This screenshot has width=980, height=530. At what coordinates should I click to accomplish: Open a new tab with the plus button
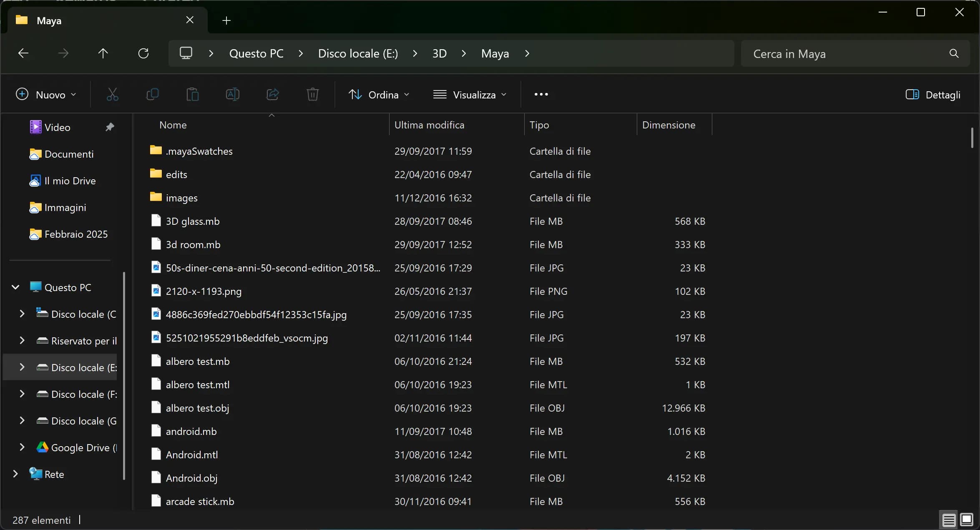[226, 20]
